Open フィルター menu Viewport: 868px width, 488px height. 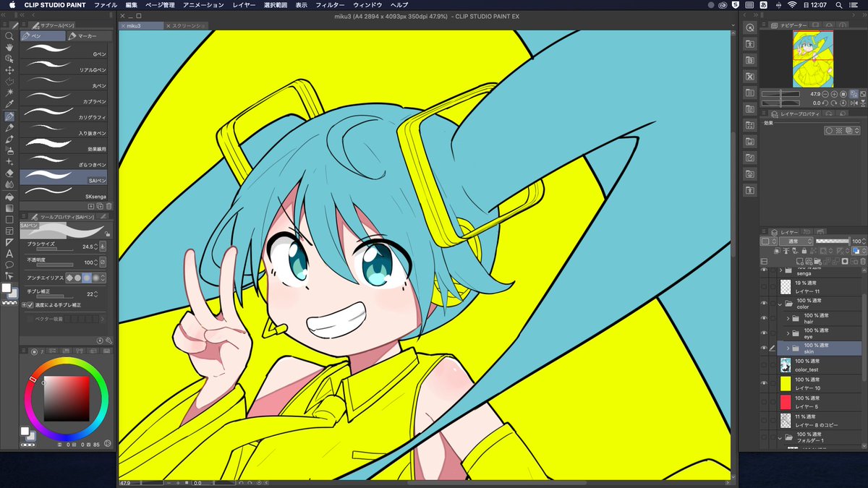pyautogui.click(x=330, y=5)
